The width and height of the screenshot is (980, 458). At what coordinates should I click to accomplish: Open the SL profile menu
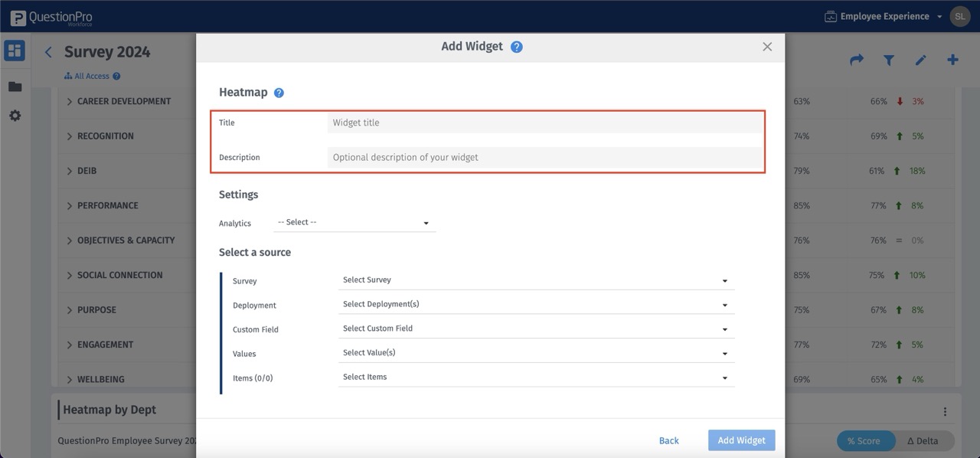(x=960, y=15)
